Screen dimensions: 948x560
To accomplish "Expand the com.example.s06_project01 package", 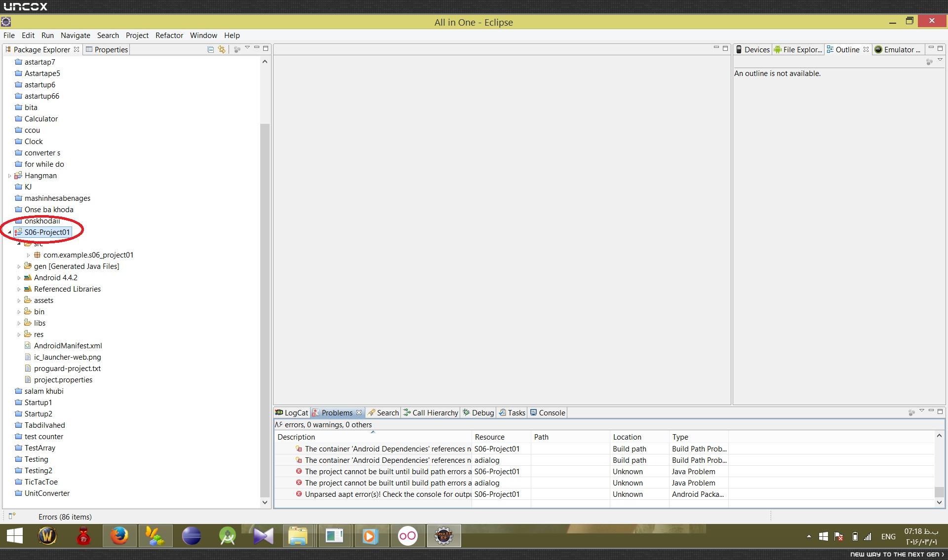I will (x=28, y=255).
